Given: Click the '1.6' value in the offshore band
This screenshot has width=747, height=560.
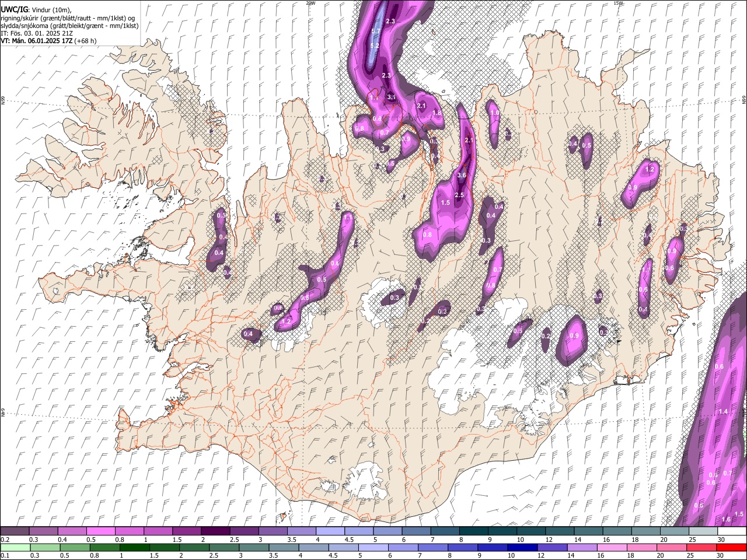Looking at the screenshot, I should 726,519.
